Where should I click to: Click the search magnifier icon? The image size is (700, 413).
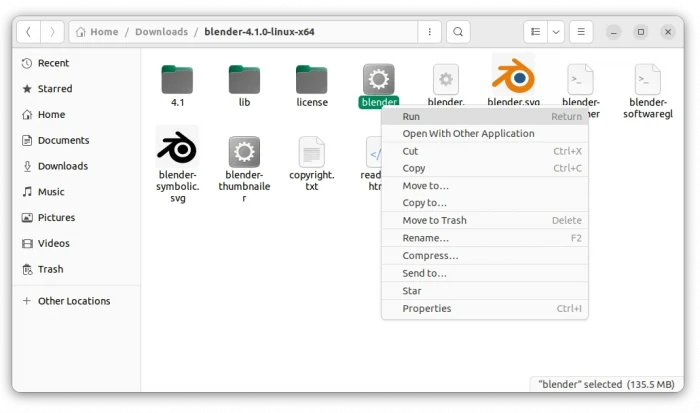pos(458,32)
